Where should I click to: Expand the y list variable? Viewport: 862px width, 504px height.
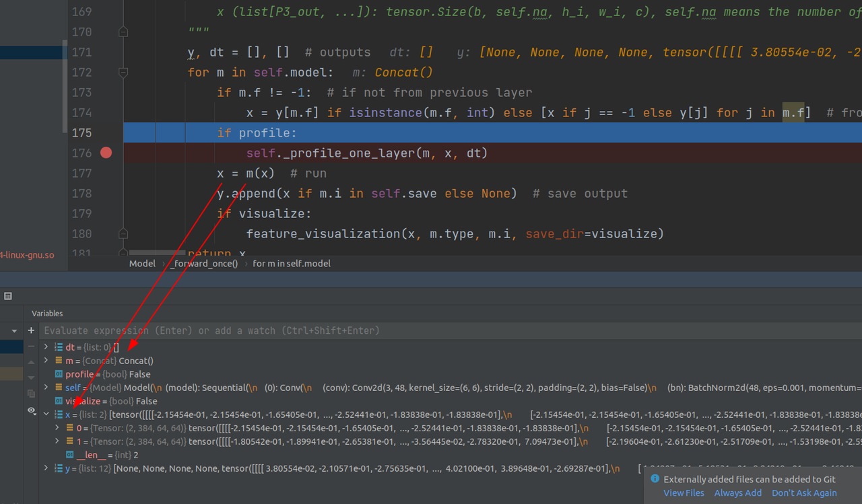pos(46,468)
